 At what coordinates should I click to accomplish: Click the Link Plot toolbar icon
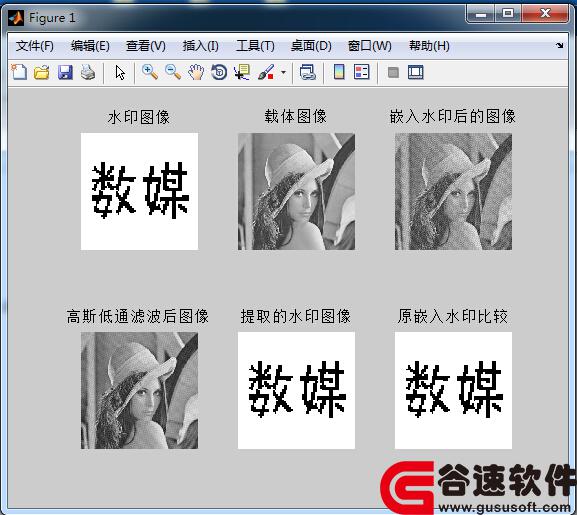click(x=308, y=72)
